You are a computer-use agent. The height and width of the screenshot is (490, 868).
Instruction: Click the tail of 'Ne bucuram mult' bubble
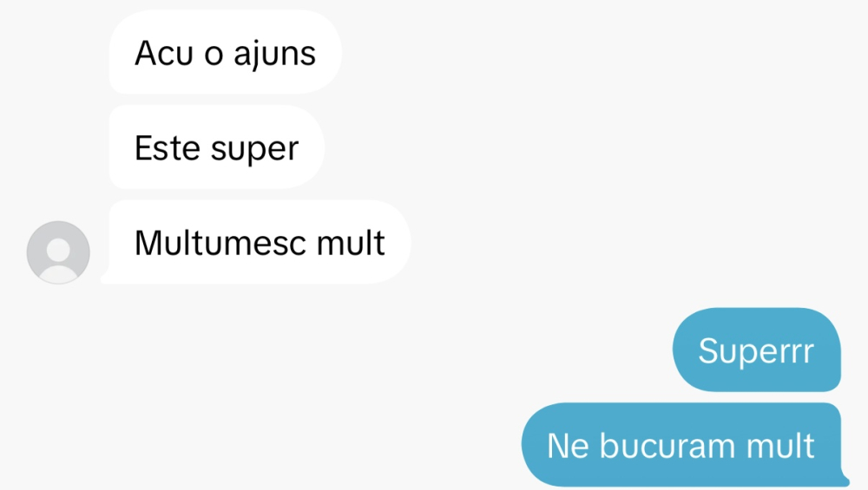pos(845,480)
